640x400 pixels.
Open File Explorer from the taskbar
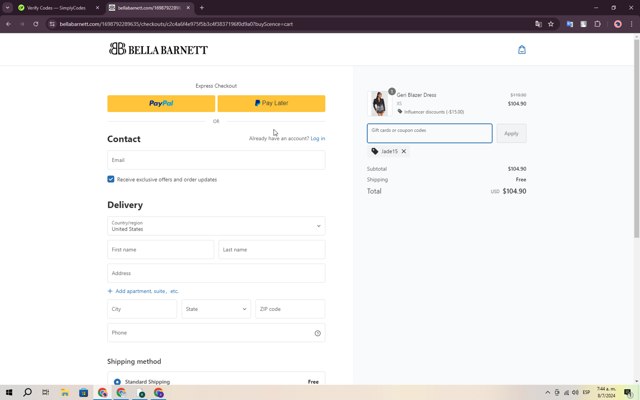(x=65, y=393)
